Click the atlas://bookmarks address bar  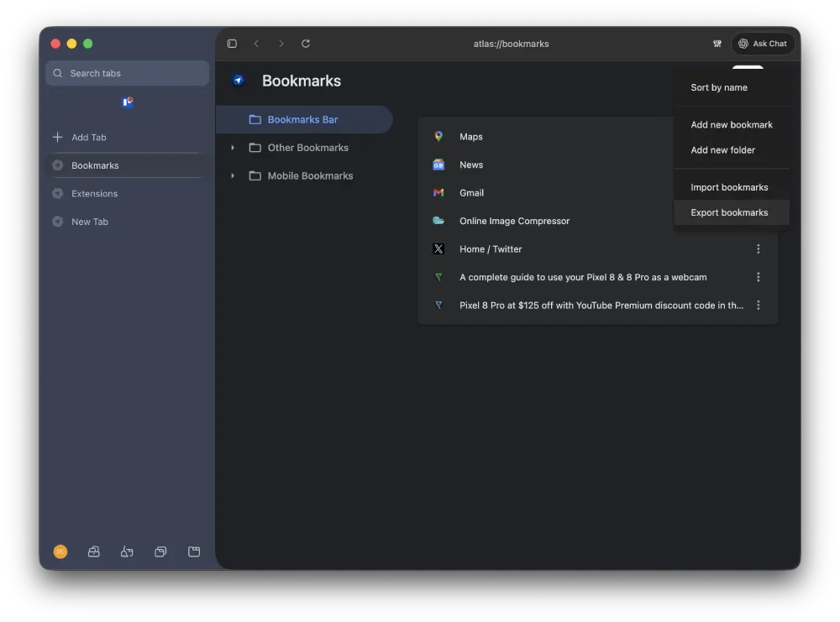tap(511, 44)
